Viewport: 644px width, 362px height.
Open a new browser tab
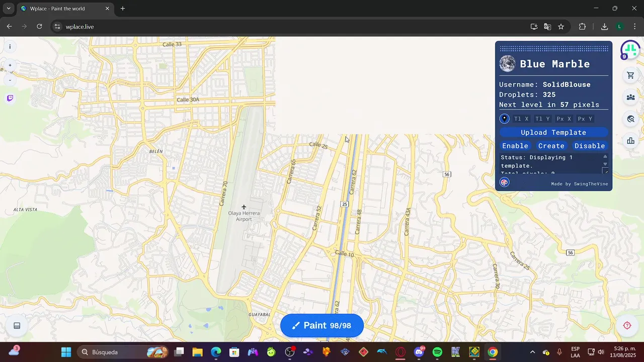(x=123, y=9)
